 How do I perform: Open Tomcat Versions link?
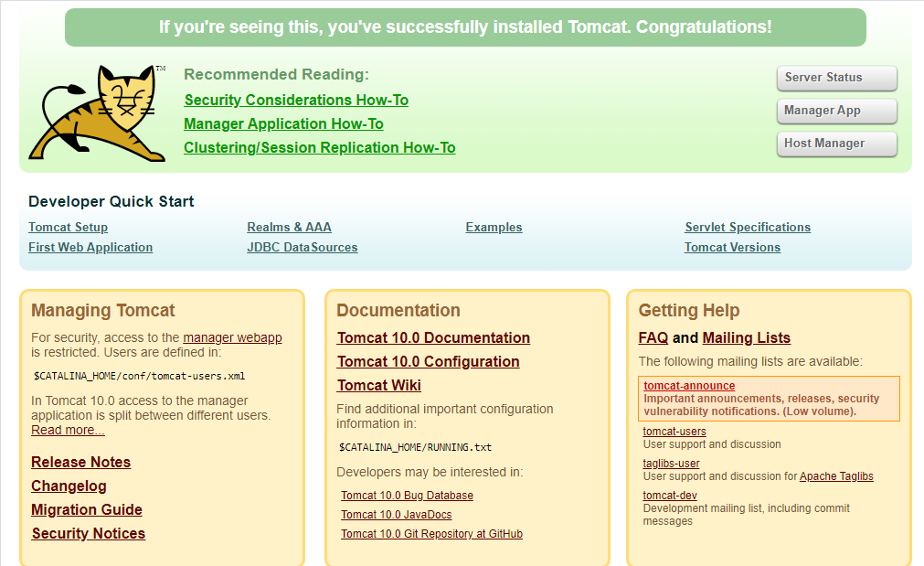732,247
